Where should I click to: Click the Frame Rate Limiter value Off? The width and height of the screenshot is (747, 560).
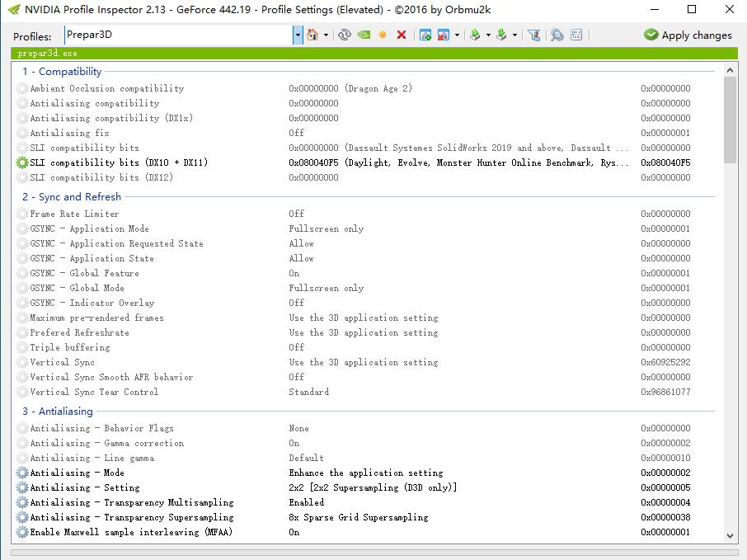point(296,214)
